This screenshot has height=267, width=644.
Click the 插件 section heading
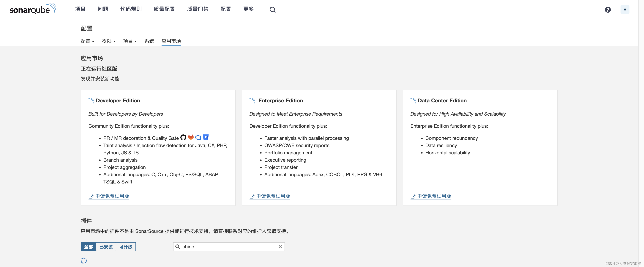[x=86, y=221]
